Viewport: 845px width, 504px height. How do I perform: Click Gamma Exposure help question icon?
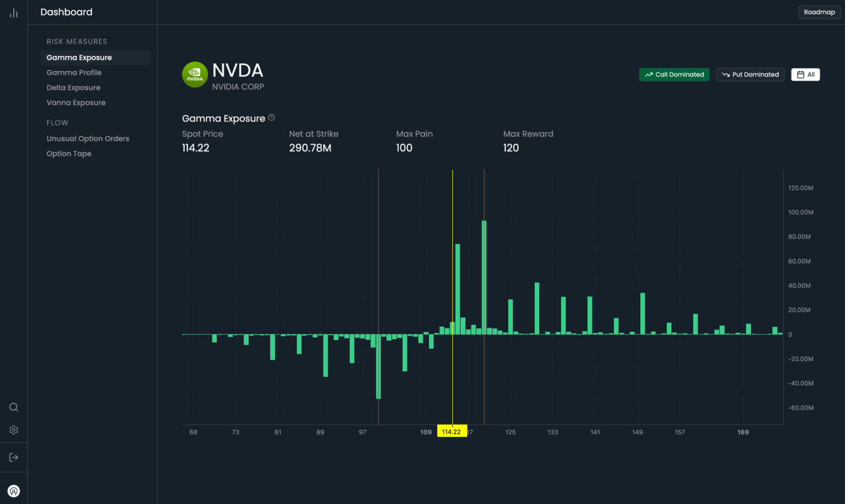(271, 117)
